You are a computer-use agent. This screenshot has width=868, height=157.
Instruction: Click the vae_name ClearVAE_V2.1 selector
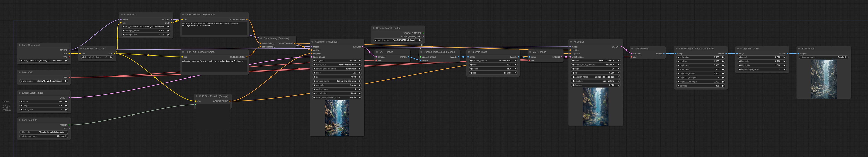(44, 81)
